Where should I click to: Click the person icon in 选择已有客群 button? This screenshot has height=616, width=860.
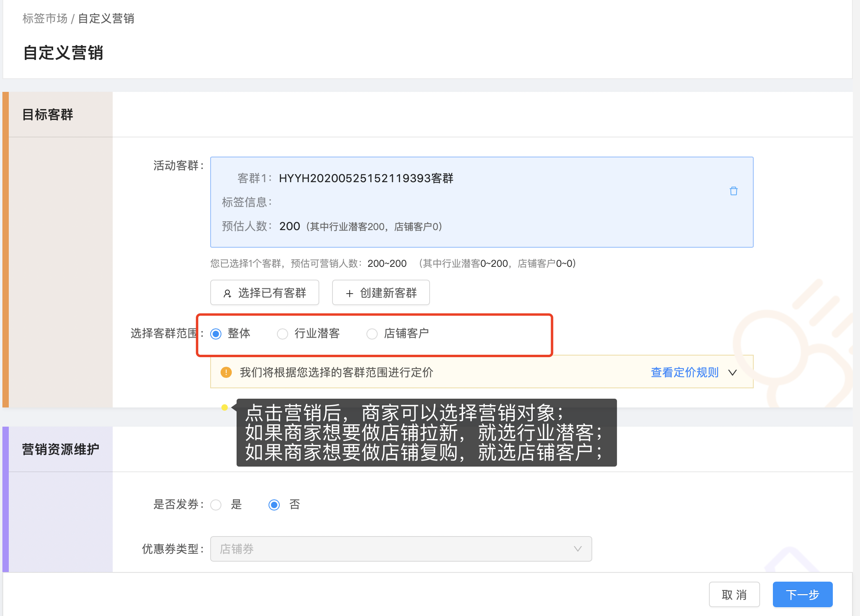227,294
